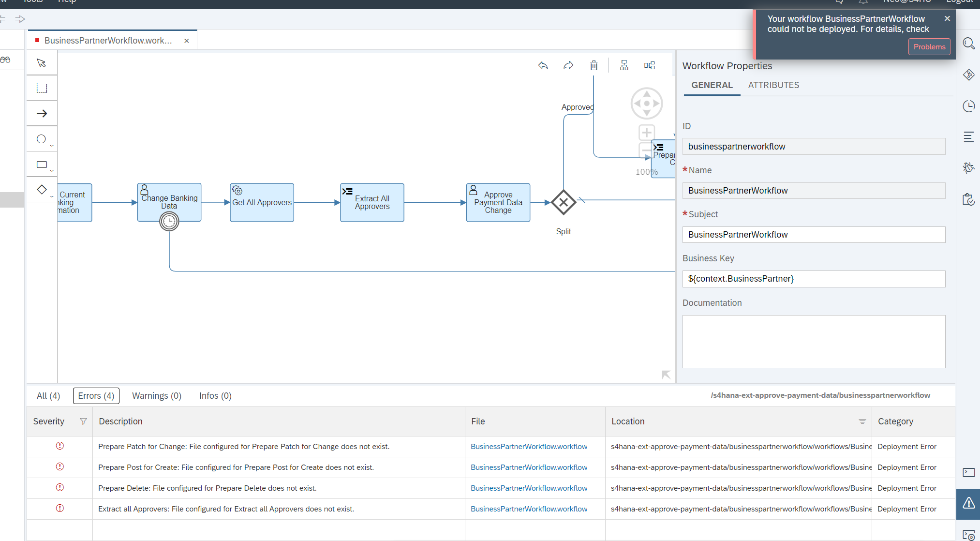Image resolution: width=980 pixels, height=541 pixels.
Task: Click the undo arrow above the canvas
Action: coord(543,65)
